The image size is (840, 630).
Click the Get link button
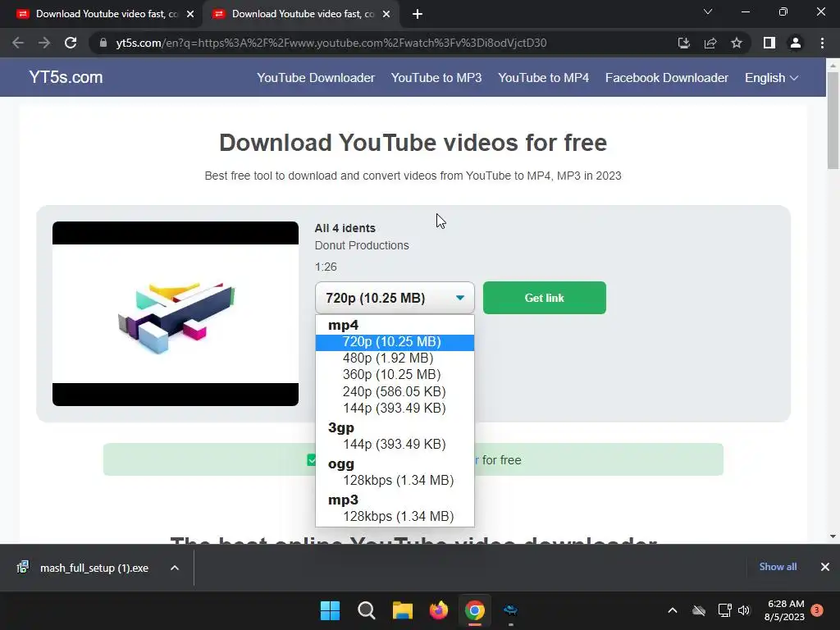(x=545, y=298)
